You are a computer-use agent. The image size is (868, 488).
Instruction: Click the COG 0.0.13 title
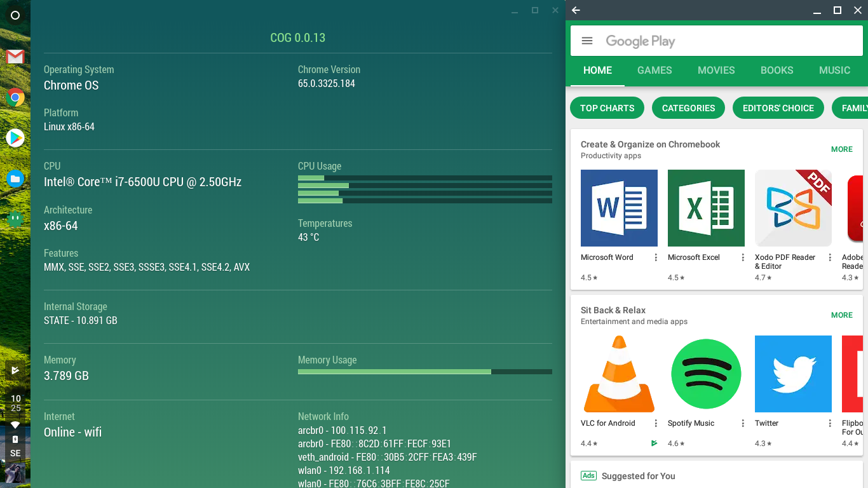pos(298,37)
